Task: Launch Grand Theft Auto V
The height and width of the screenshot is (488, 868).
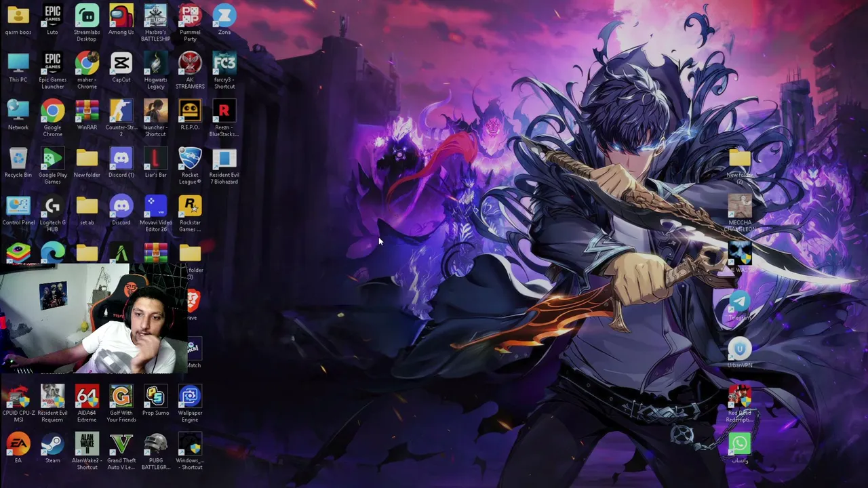Action: [121, 451]
